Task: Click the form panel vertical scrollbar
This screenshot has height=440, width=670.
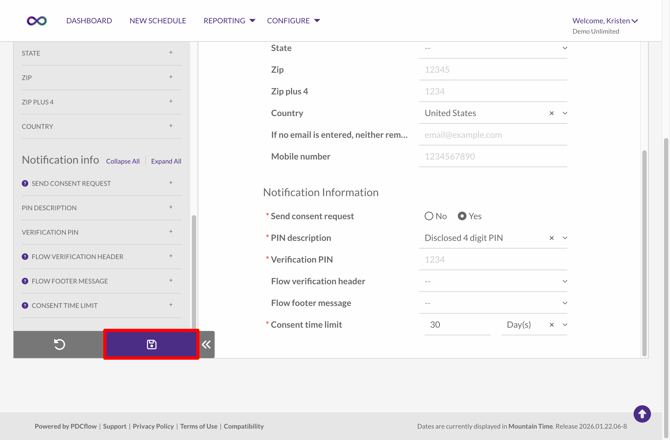Action: [644, 253]
